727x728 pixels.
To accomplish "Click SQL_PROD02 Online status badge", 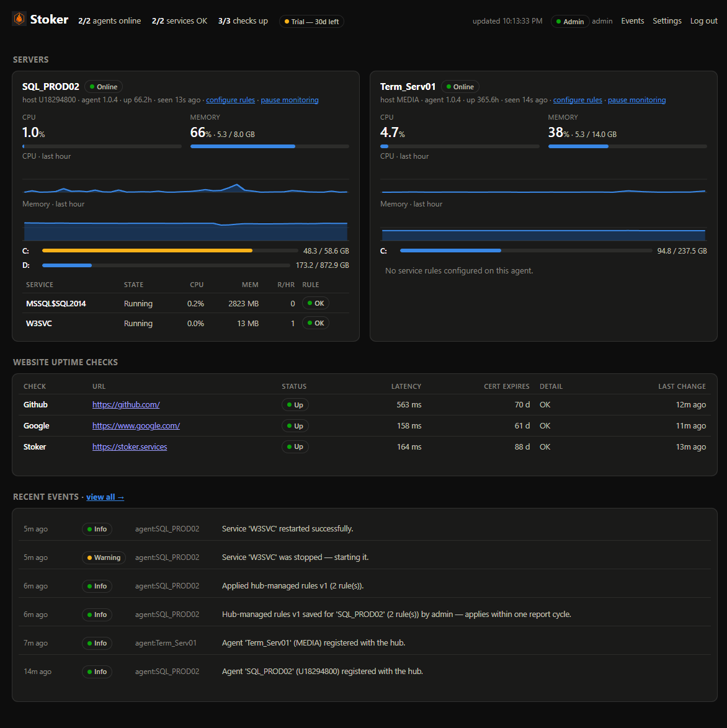I will [104, 87].
